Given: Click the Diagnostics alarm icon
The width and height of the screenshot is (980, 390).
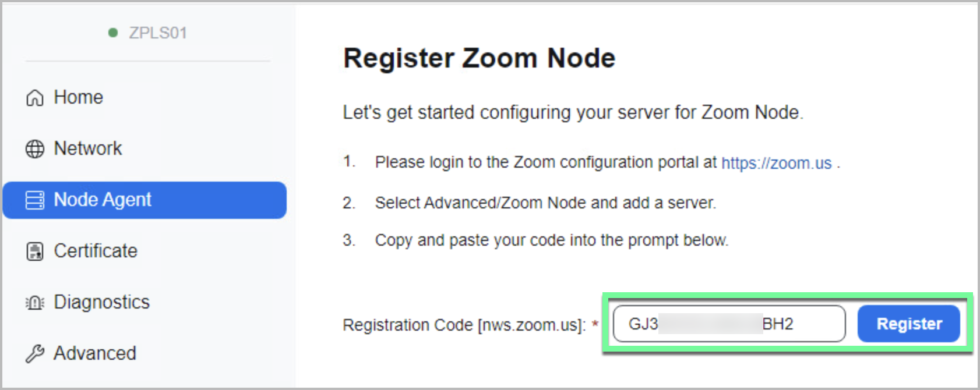Looking at the screenshot, I should 35,303.
